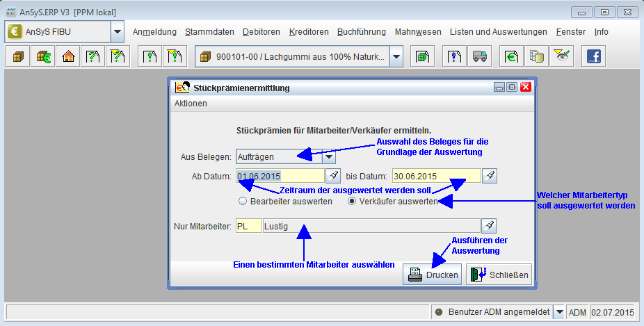Open date picker next to bis Datum
This screenshot has width=644, height=326.
[490, 176]
